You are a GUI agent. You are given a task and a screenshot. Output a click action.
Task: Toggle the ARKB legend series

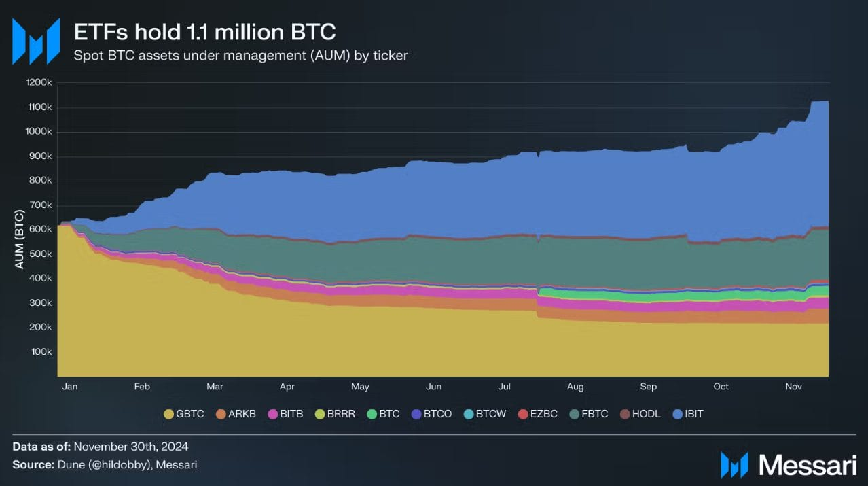236,414
